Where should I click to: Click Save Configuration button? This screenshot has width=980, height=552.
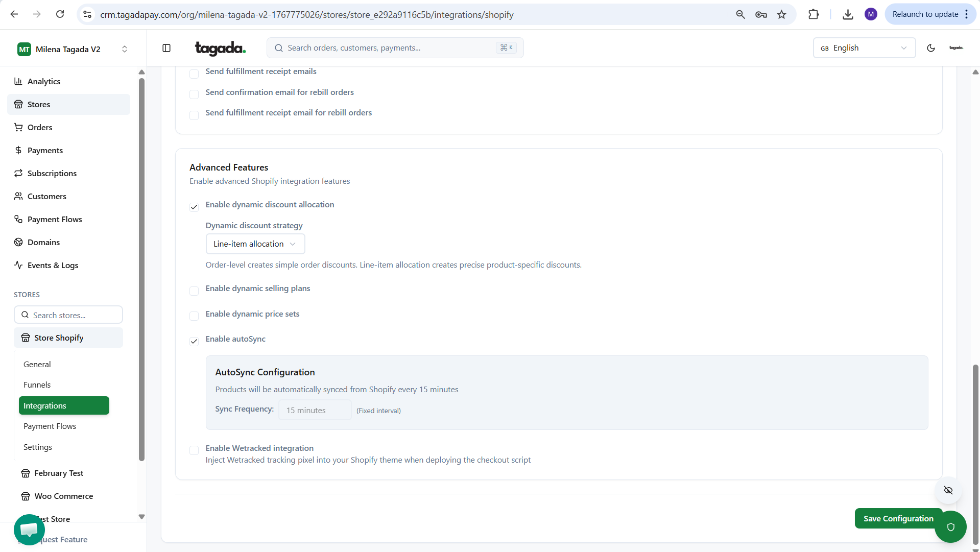898,518
